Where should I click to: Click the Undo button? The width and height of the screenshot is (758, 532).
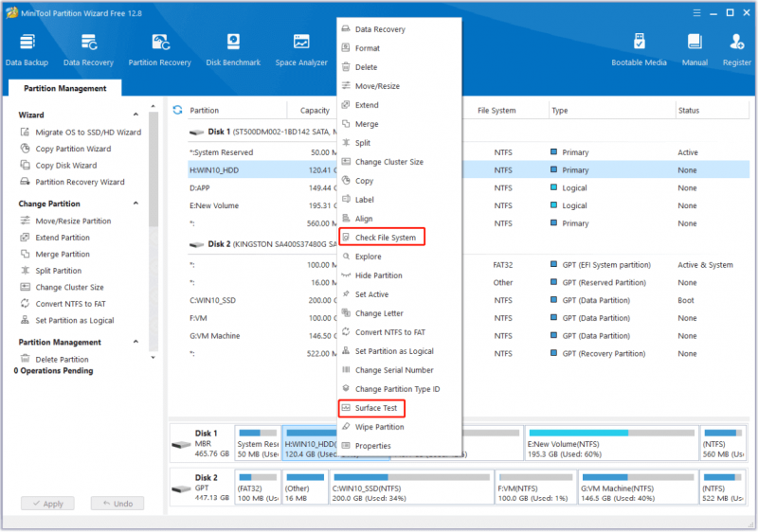(x=117, y=504)
